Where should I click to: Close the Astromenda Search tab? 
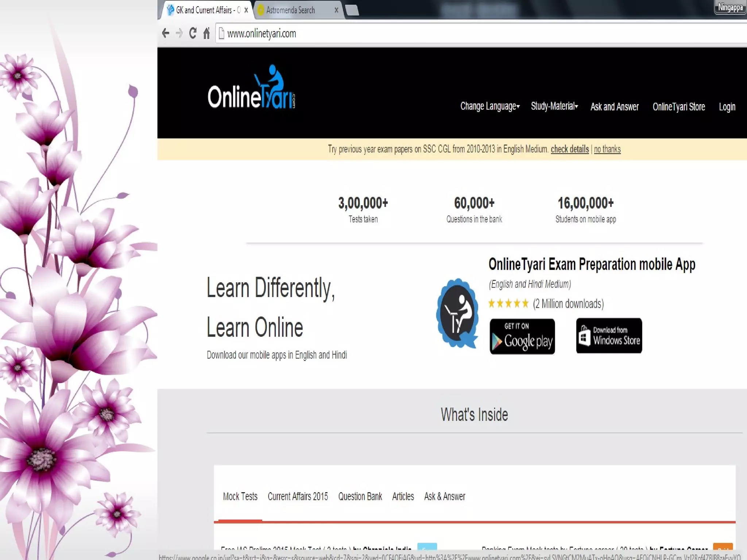pyautogui.click(x=336, y=10)
